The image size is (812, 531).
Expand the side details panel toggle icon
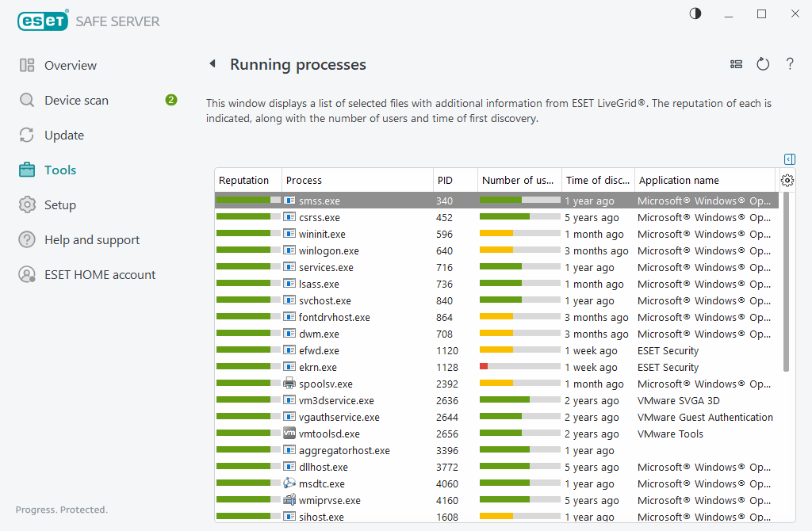pyautogui.click(x=789, y=159)
